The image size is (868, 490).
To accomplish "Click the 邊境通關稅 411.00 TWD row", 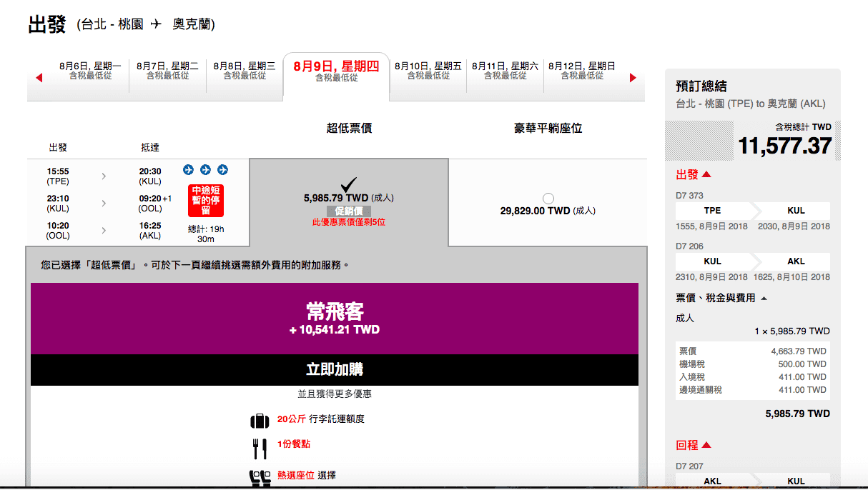I will pos(752,390).
